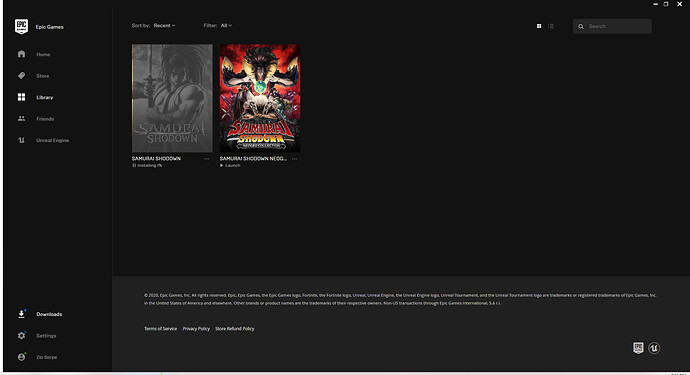Open the Friends icon
The height and width of the screenshot is (375, 690).
[21, 118]
